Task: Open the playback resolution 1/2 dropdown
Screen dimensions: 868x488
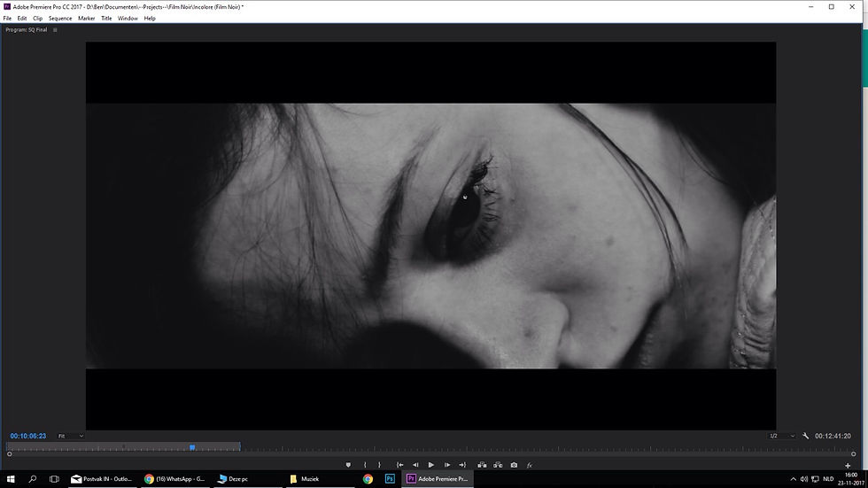Action: (781, 436)
